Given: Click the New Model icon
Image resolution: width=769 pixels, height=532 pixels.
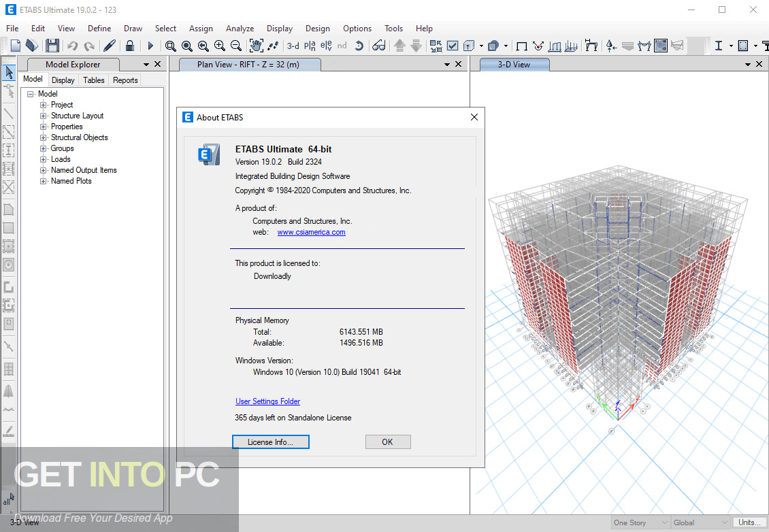Looking at the screenshot, I should tap(16, 46).
